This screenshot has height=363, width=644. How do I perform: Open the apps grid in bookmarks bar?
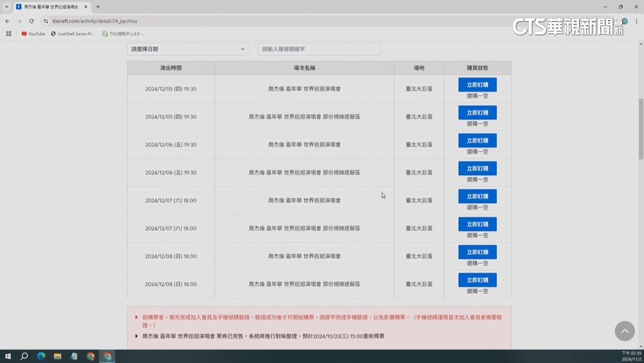tap(8, 34)
